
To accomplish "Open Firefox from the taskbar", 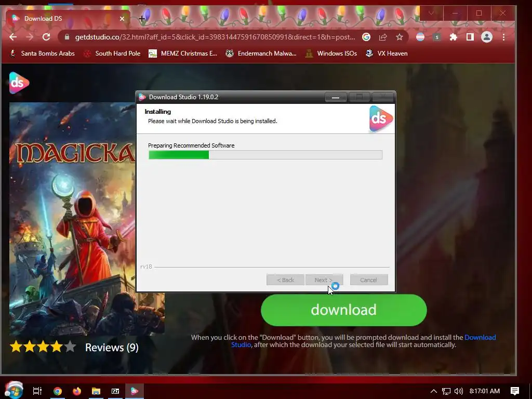I will click(77, 391).
